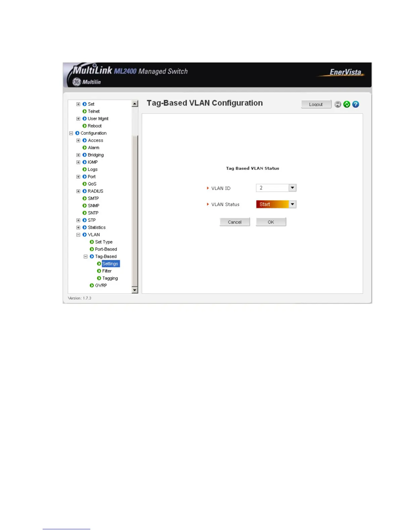Click the Bridging blue node icon
The height and width of the screenshot is (532, 411).
point(85,155)
